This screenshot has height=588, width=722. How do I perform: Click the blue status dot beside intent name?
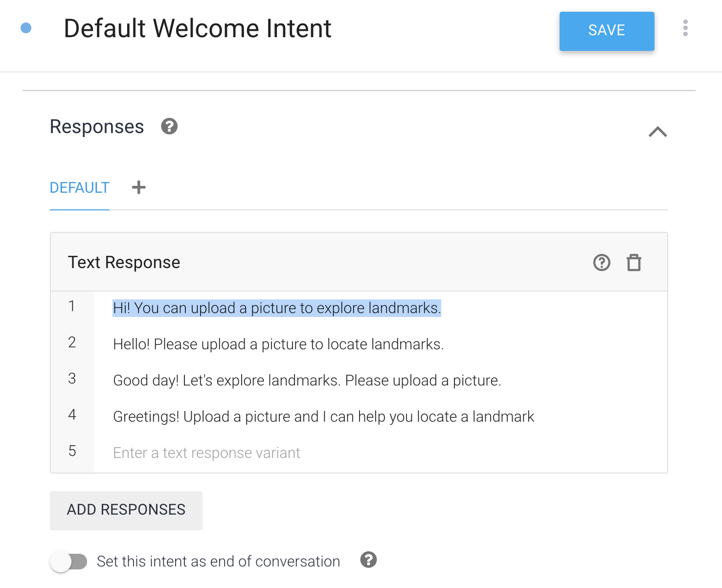(26, 28)
